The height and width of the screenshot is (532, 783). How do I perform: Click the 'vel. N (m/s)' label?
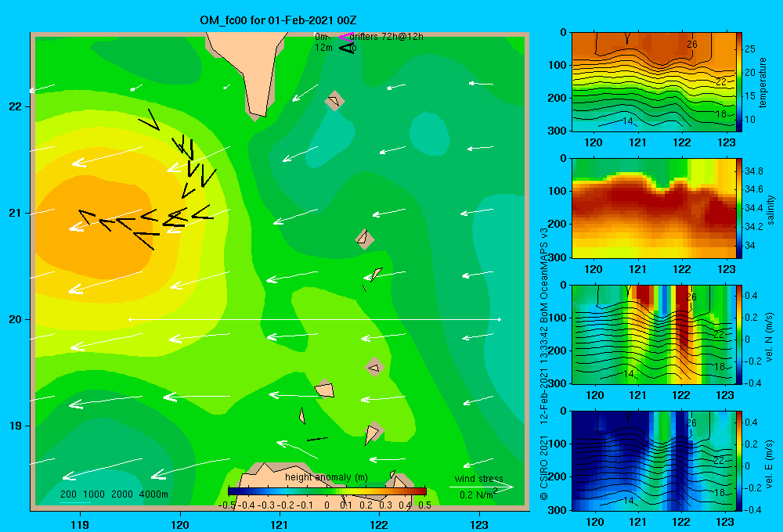click(770, 337)
